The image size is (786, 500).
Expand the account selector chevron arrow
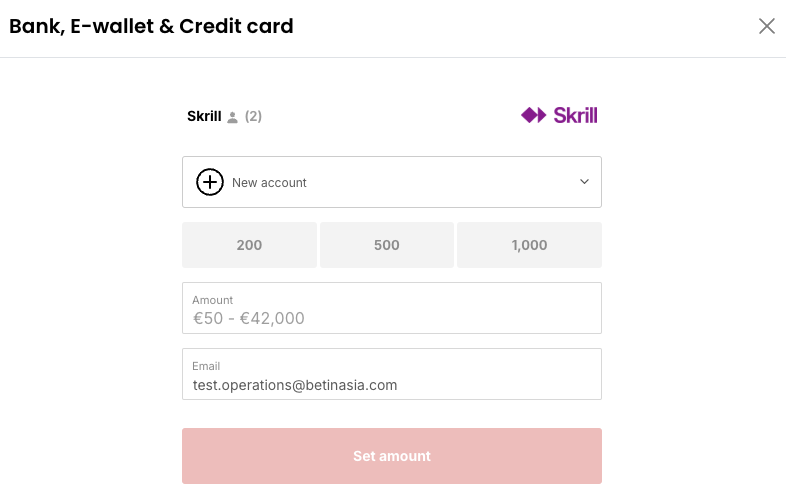(x=584, y=182)
